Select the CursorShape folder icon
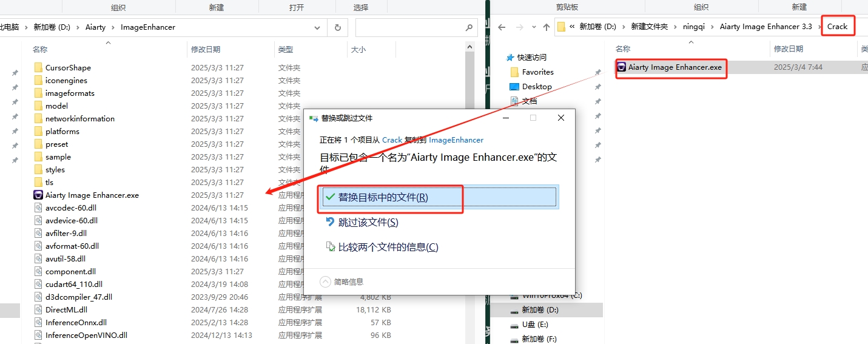This screenshot has width=868, height=344. click(38, 67)
